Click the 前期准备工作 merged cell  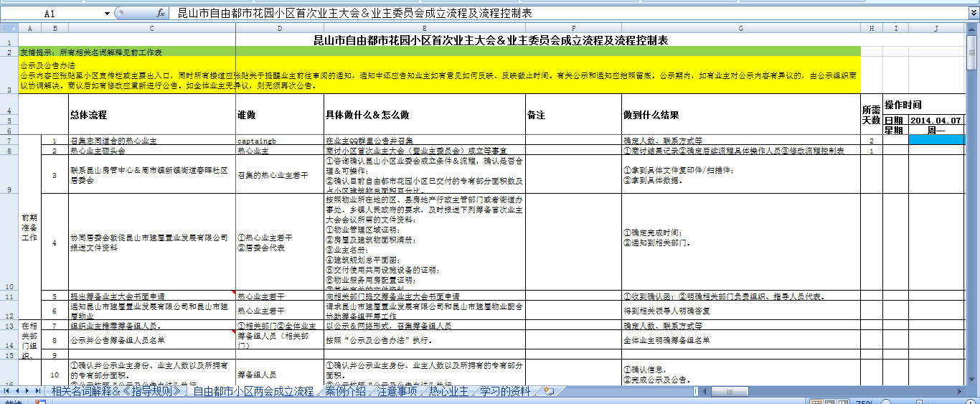pos(29,228)
